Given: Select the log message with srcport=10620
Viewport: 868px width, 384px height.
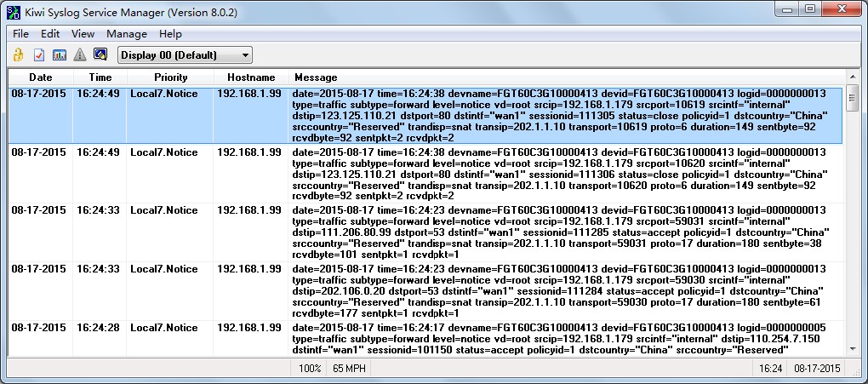Looking at the screenshot, I should [x=560, y=174].
